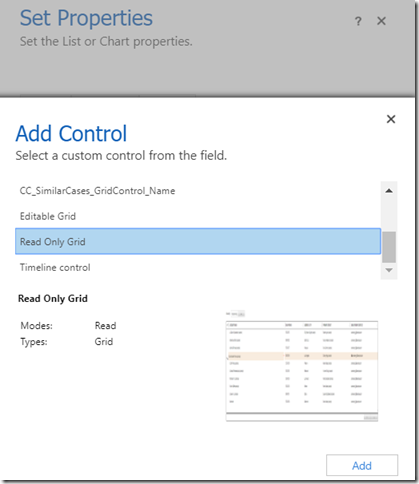This screenshot has width=419, height=484.
Task: Open the Read Only Grid preview thumbnail
Action: [302, 366]
